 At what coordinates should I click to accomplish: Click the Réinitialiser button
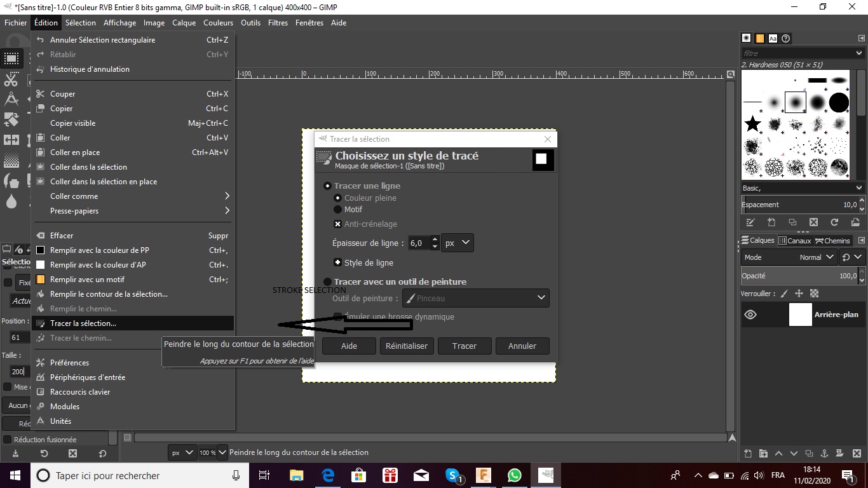click(407, 346)
